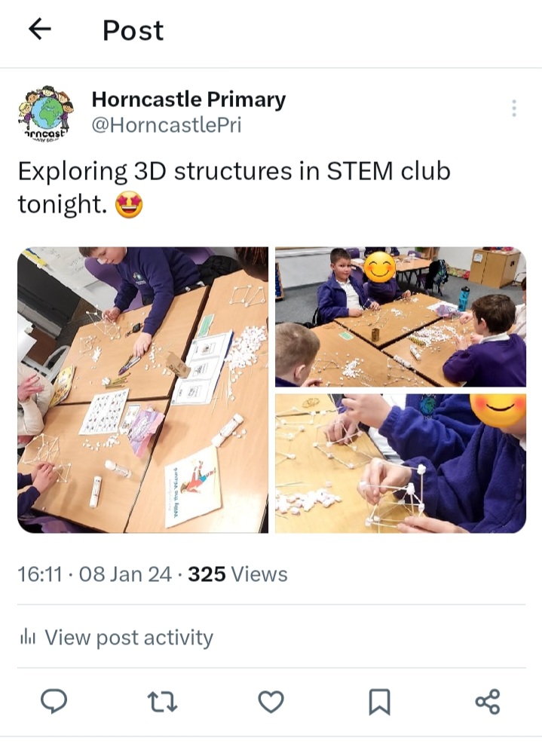Image resolution: width=542 pixels, height=756 pixels.
Task: Go back using the arrow icon
Action: (39, 29)
